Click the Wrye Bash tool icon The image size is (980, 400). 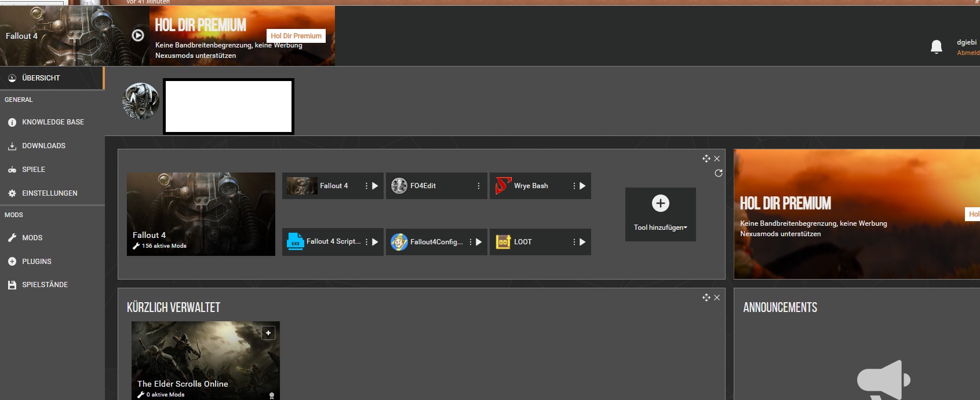[x=503, y=186]
